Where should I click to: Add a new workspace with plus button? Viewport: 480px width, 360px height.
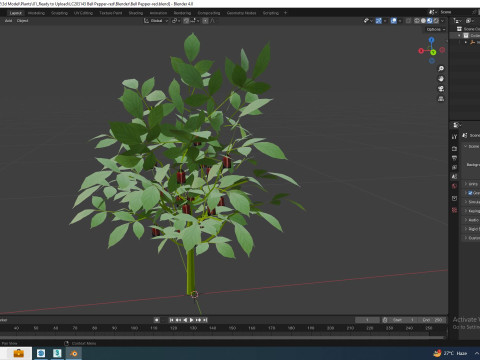click(x=285, y=13)
